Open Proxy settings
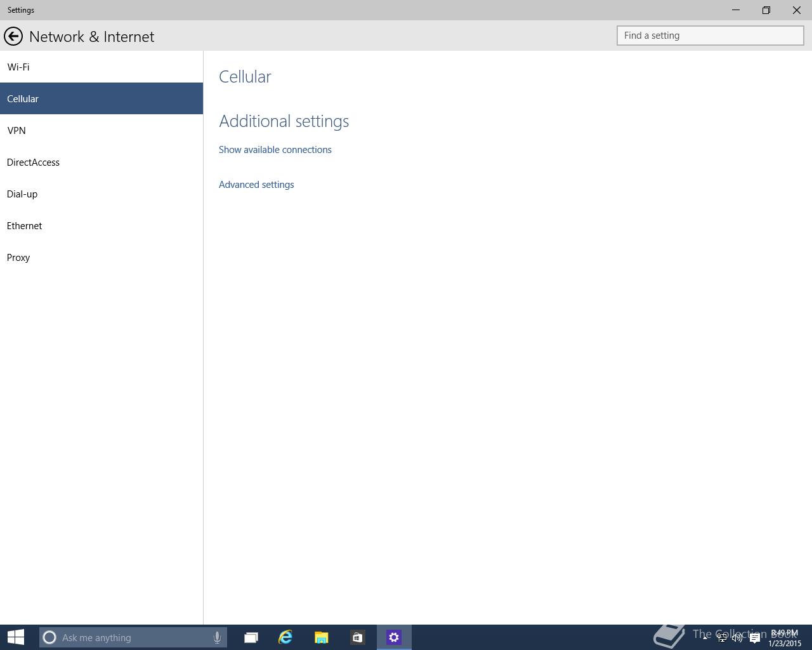Screen dimensions: 812x650 tap(101, 257)
